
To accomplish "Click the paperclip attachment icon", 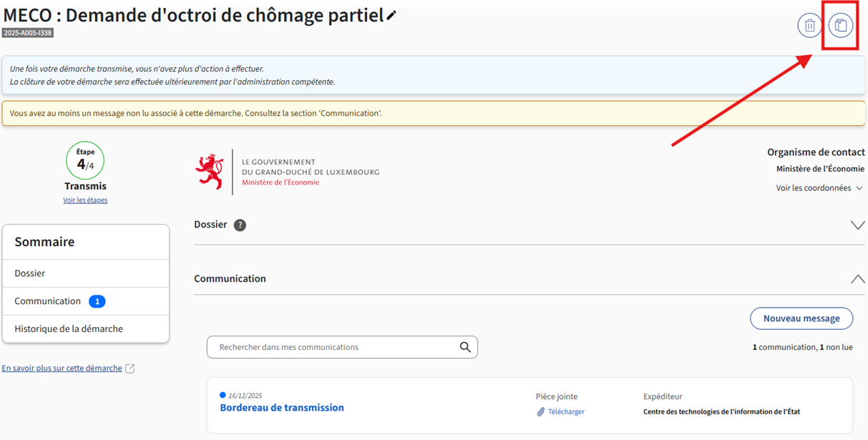I will (x=541, y=412).
